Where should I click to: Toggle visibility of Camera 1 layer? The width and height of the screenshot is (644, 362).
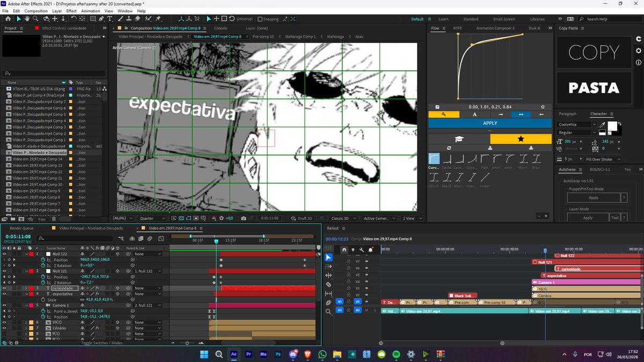(4, 305)
